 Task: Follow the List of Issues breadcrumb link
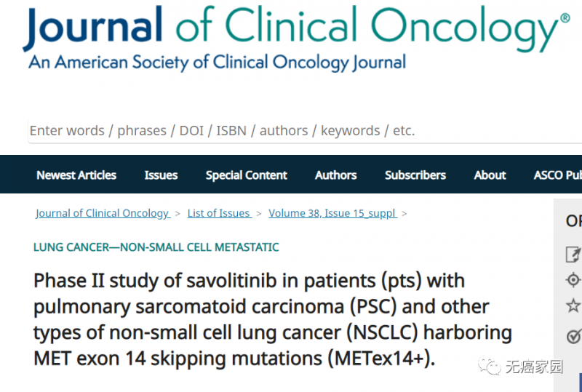[x=220, y=213]
